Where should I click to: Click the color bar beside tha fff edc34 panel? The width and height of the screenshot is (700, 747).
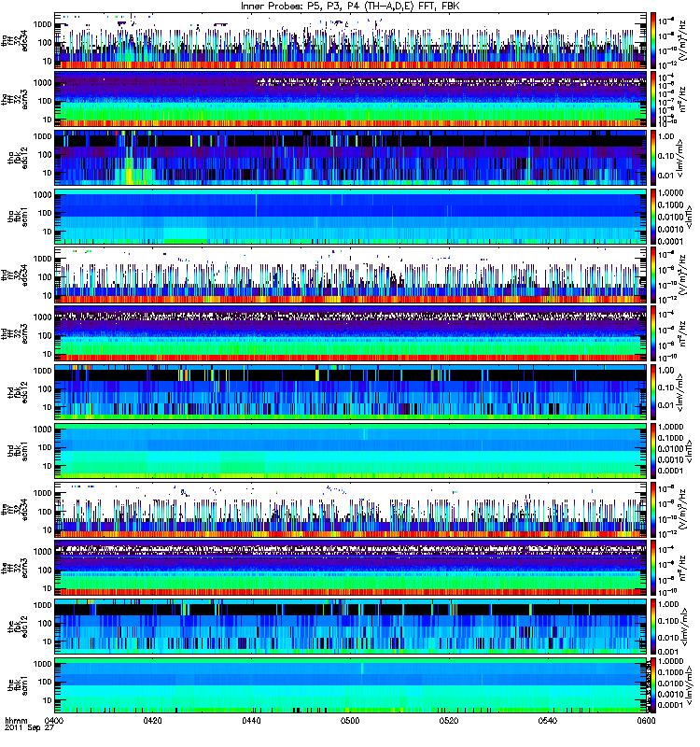tap(652, 41)
